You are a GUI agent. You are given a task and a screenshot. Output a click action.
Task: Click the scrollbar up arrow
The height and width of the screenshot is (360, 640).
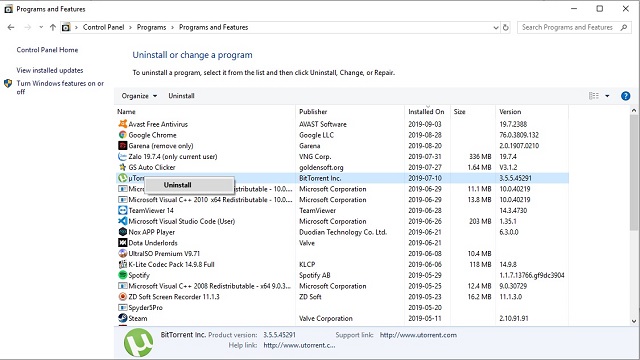[634, 110]
